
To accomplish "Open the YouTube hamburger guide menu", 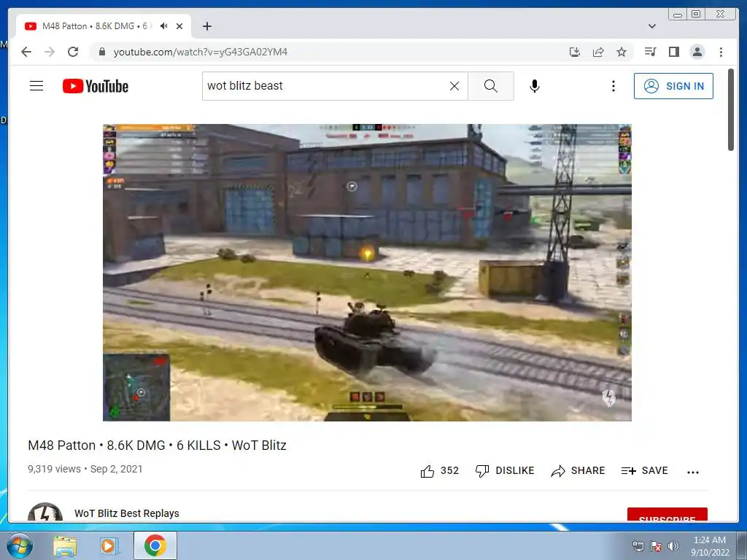I will click(36, 86).
